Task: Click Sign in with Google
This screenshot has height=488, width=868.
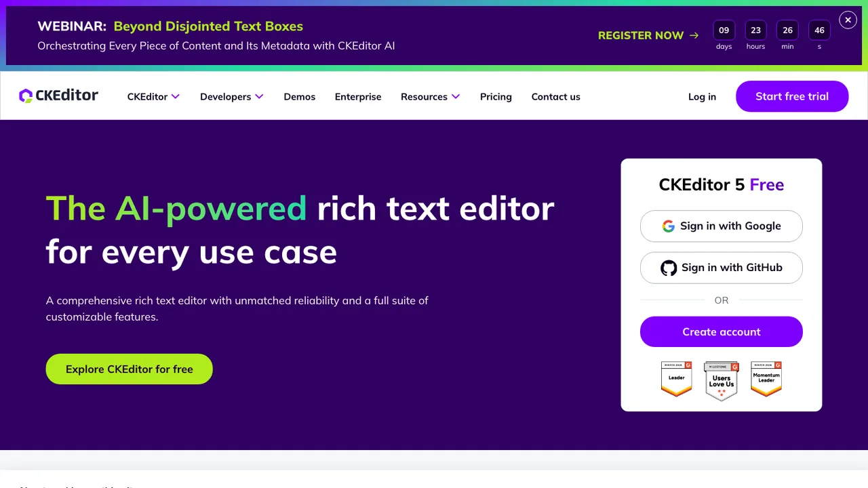Action: click(722, 226)
